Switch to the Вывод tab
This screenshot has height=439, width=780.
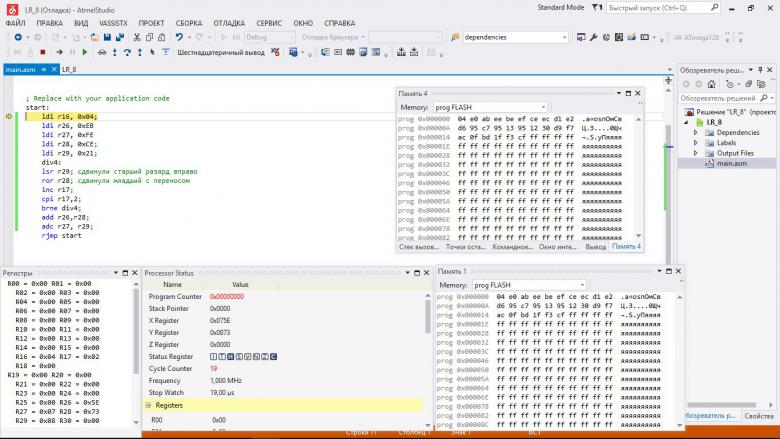click(x=595, y=247)
